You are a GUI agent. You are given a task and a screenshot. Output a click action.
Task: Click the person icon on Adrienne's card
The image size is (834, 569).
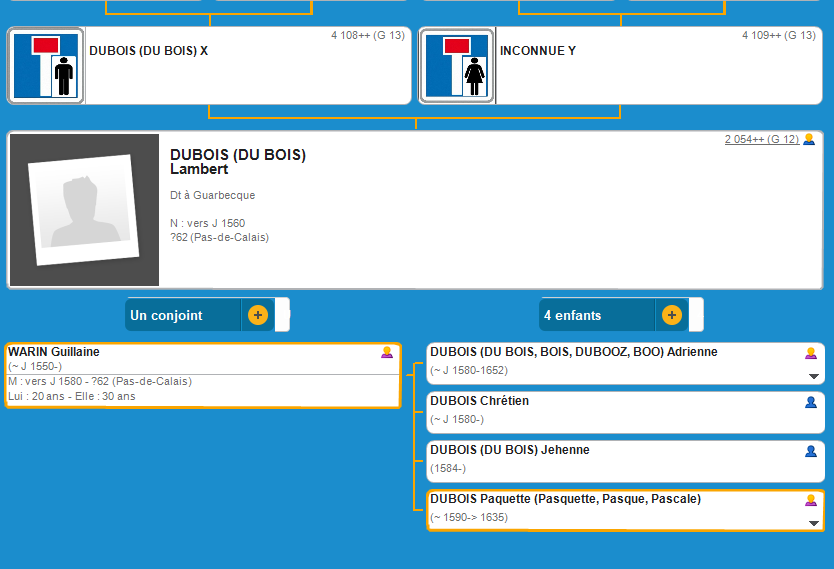(x=811, y=353)
